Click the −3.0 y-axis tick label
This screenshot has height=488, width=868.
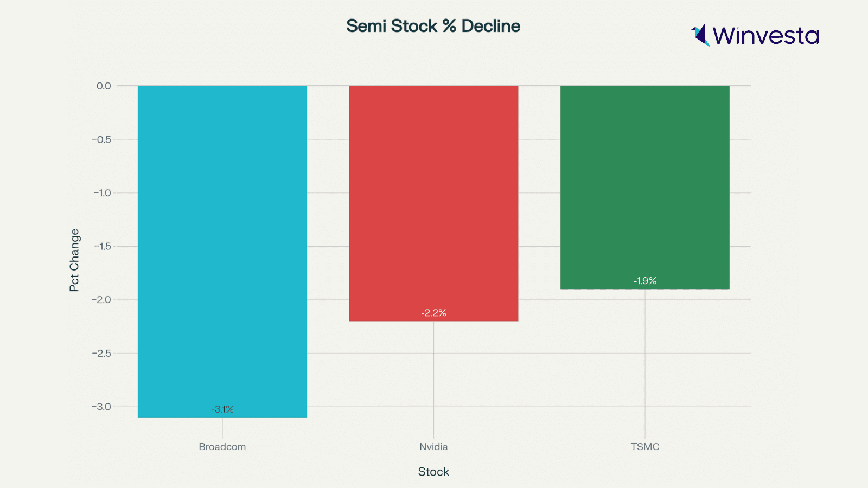click(x=101, y=407)
